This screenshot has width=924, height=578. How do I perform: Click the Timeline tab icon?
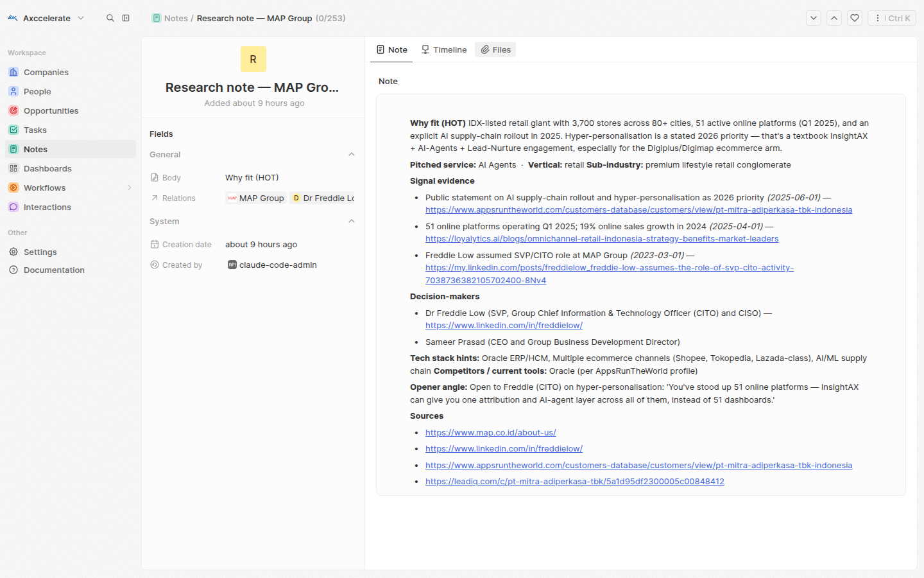point(425,49)
